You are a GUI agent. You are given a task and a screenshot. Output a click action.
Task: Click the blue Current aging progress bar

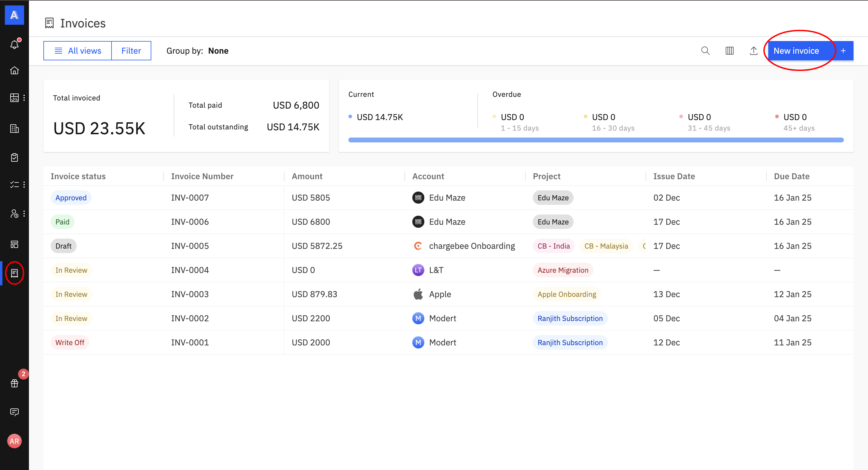[x=596, y=140]
